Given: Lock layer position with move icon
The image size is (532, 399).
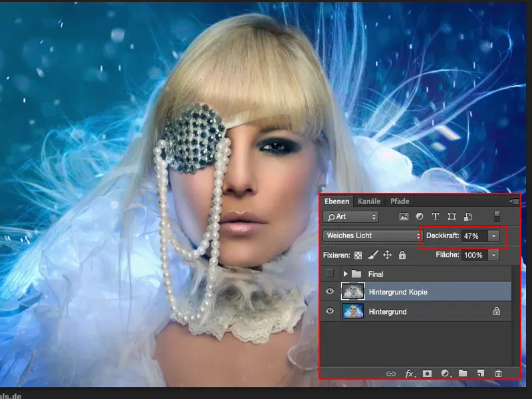Looking at the screenshot, I should tap(388, 255).
